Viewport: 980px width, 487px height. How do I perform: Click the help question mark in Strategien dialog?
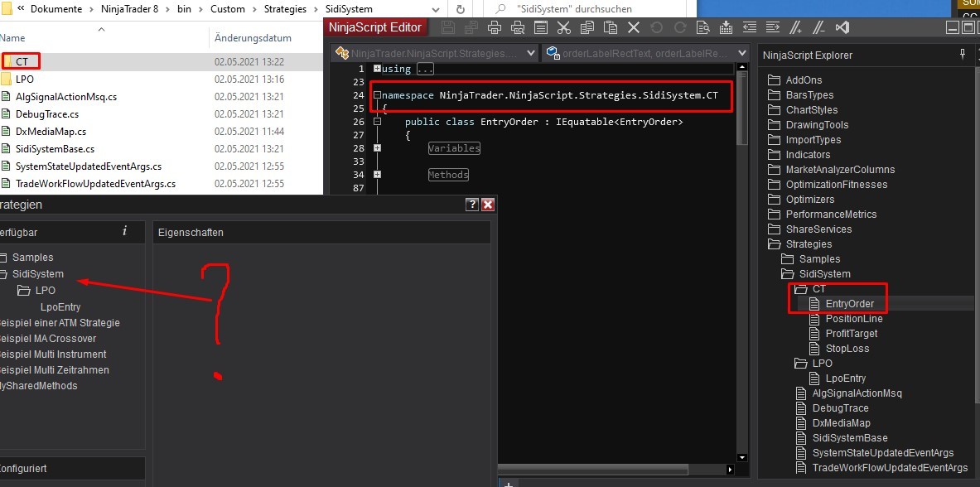(x=472, y=205)
